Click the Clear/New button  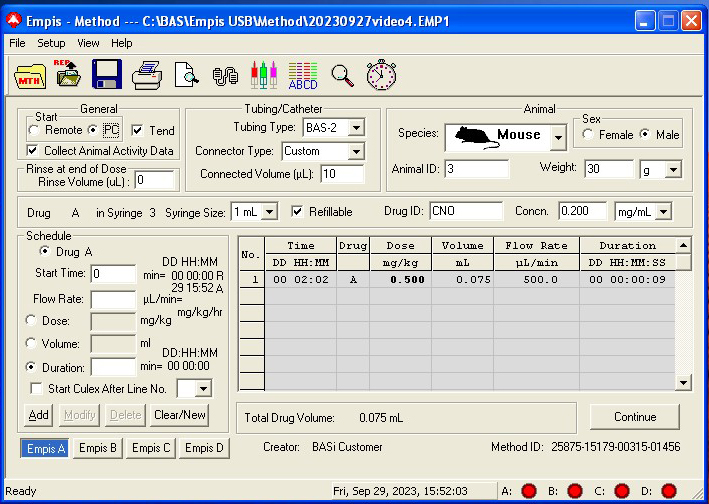point(180,415)
